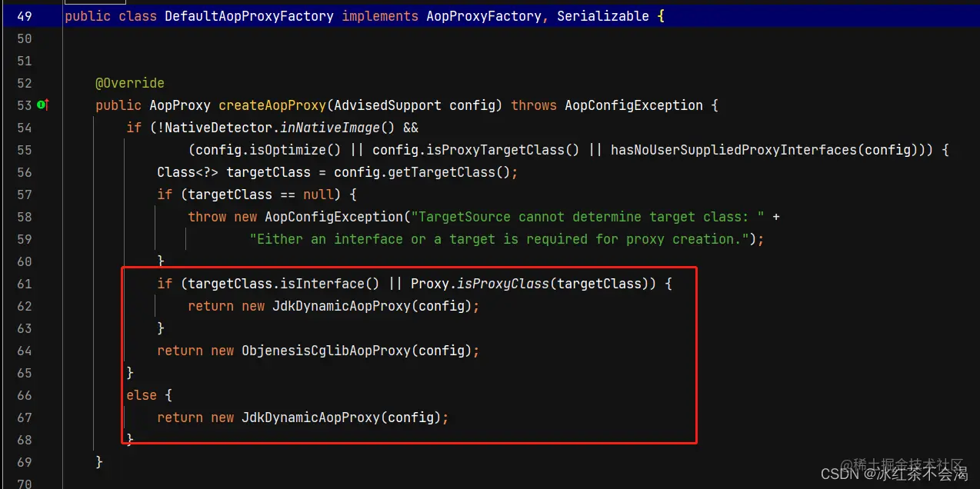Click line number 52 in the gutter
Screen dimensions: 980x489
pyautogui.click(x=24, y=83)
